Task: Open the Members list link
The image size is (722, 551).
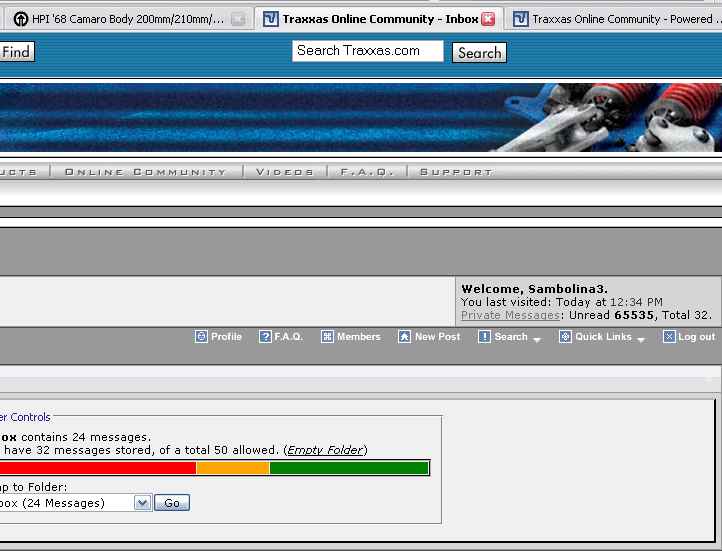Action: click(359, 337)
